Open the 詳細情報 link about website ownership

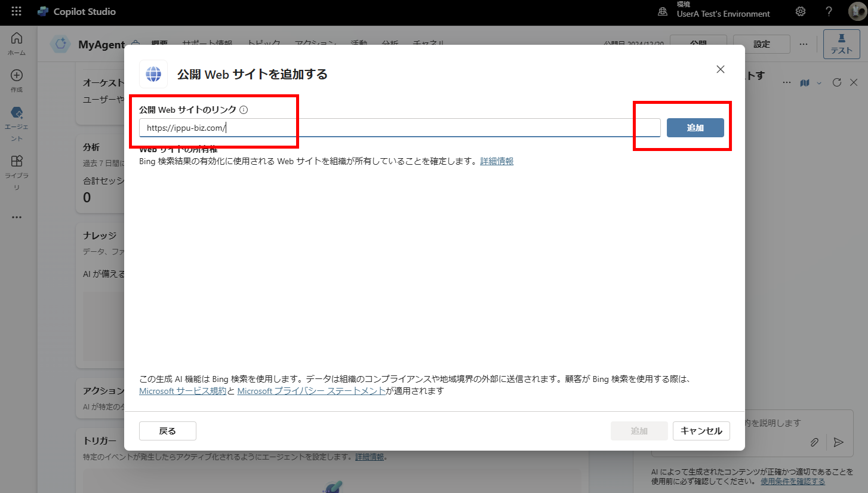(x=497, y=161)
